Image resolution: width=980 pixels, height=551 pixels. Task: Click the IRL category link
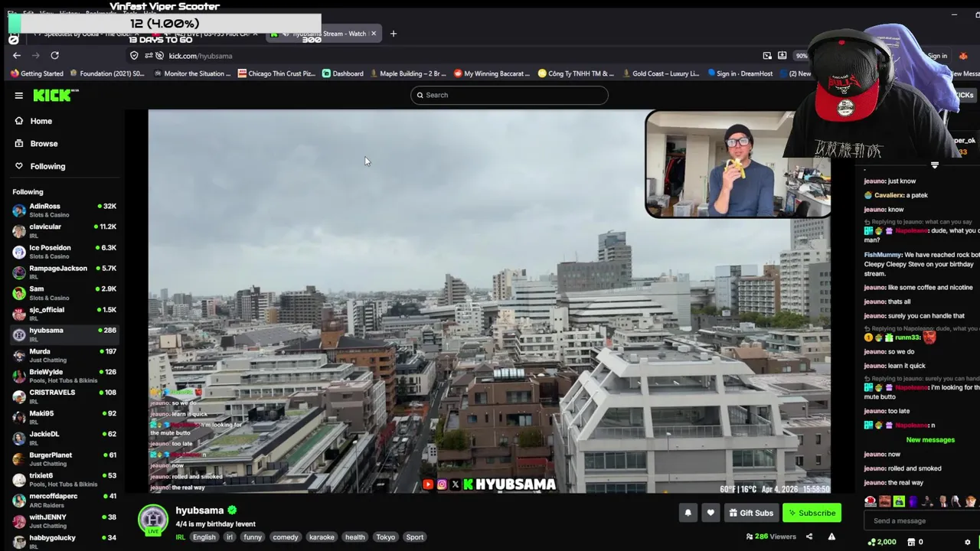tap(181, 537)
